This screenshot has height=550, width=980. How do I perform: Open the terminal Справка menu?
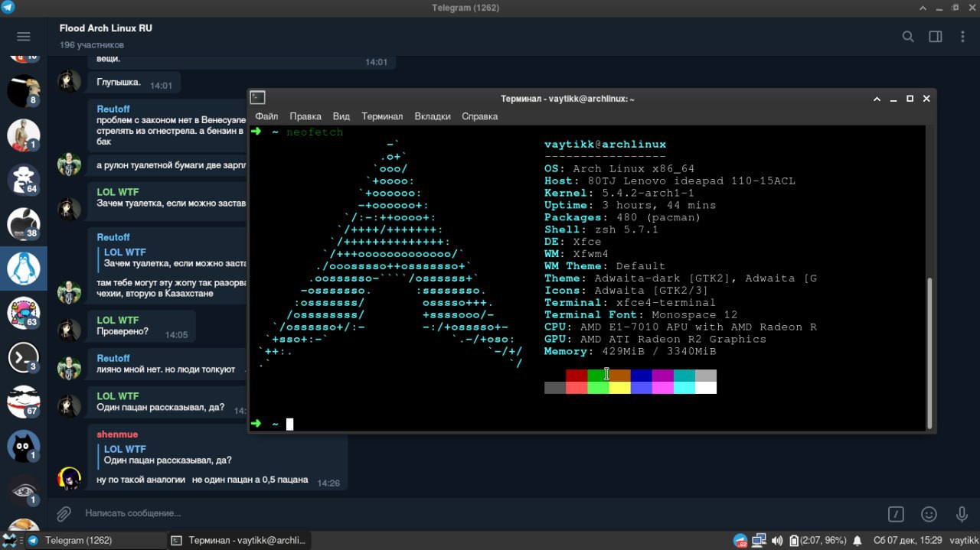480,116
